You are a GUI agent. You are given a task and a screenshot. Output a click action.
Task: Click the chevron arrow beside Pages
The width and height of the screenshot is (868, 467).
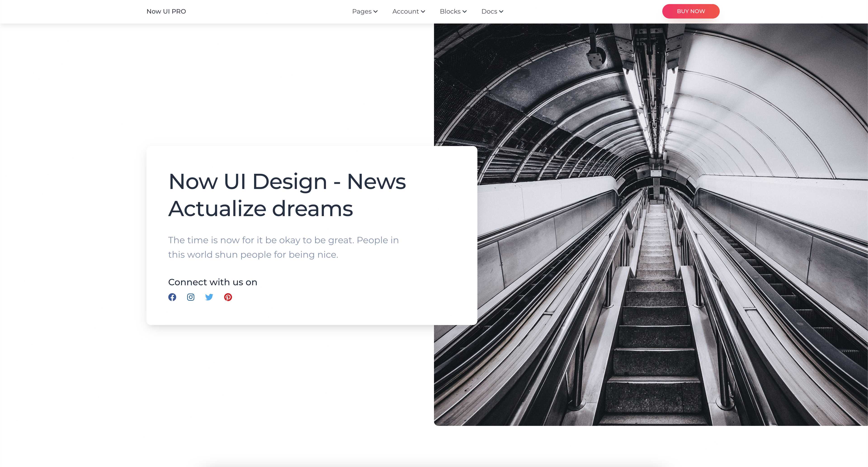(x=375, y=12)
